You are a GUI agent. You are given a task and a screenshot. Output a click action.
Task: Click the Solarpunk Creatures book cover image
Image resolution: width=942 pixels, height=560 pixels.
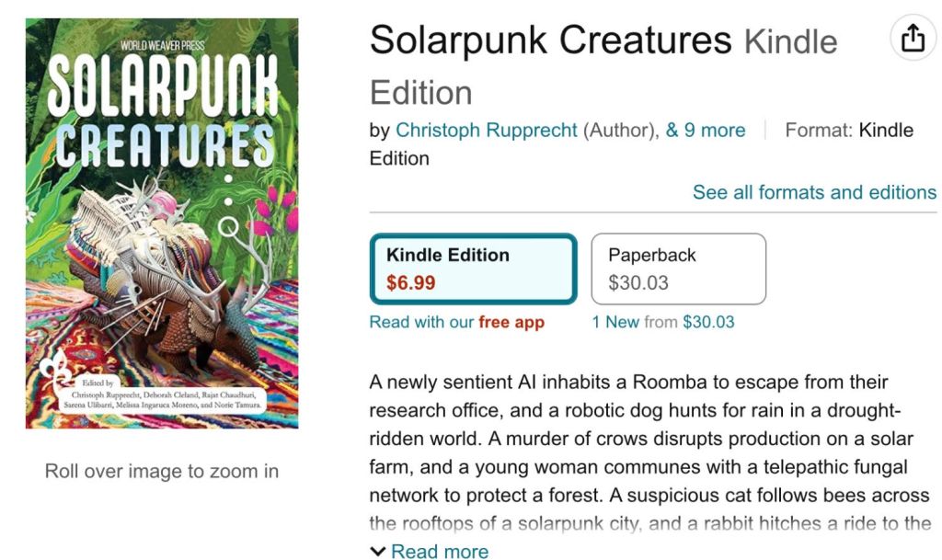click(x=162, y=223)
